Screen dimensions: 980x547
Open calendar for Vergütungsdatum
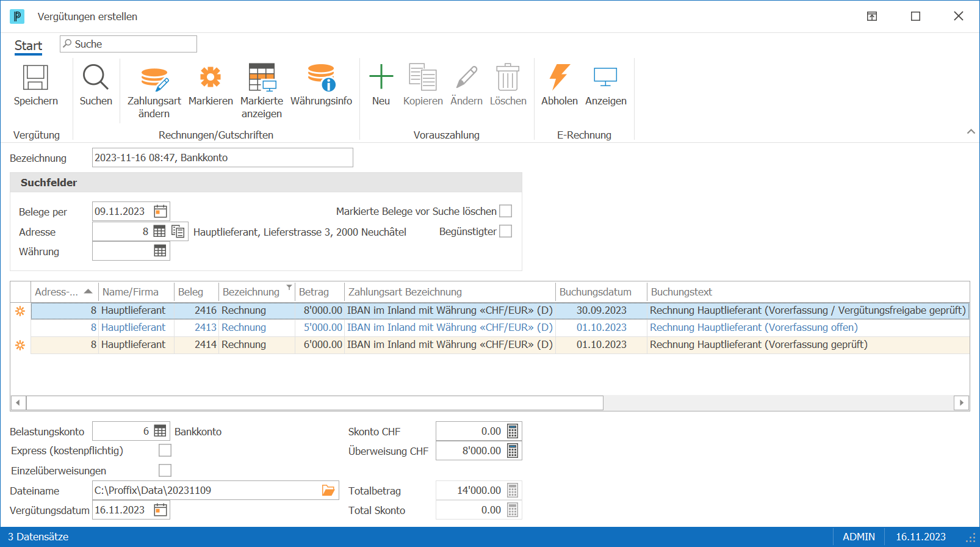click(x=160, y=510)
